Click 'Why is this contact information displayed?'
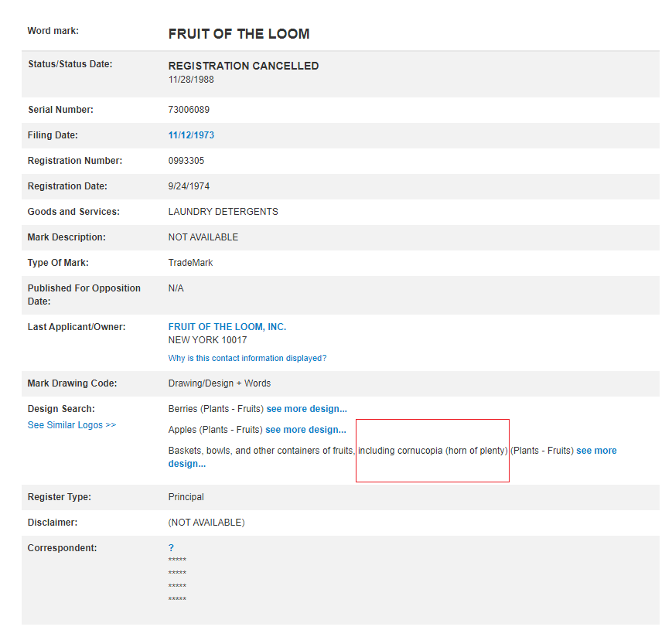The height and width of the screenshot is (637, 672). pos(247,358)
